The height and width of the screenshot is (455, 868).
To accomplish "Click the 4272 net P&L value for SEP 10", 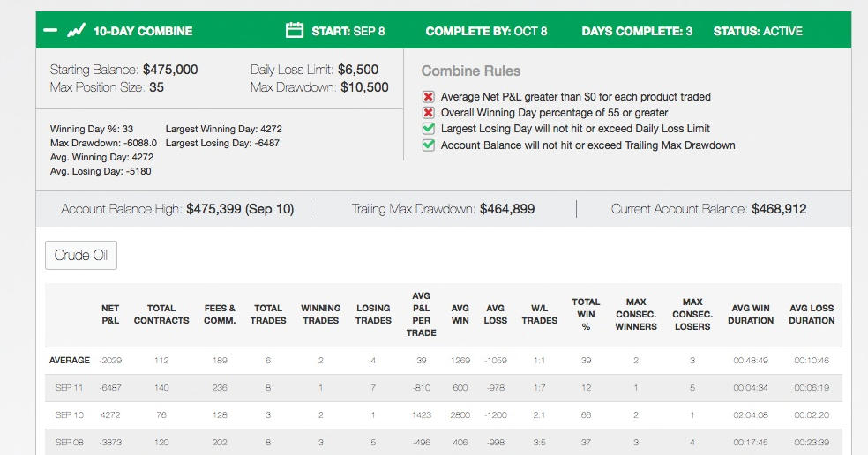I will click(110, 414).
